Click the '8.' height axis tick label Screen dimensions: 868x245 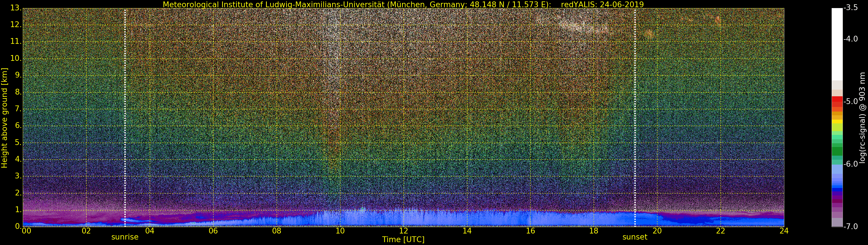[18, 92]
